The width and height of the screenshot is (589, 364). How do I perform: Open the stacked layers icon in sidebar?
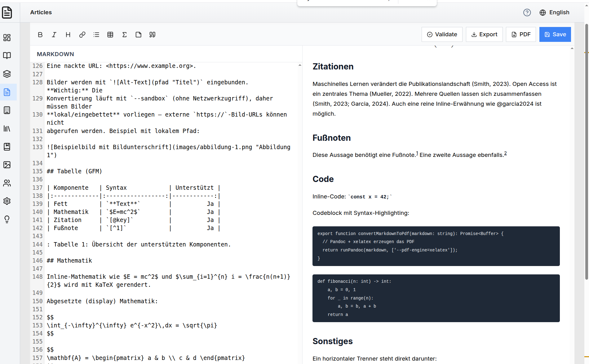click(7, 74)
